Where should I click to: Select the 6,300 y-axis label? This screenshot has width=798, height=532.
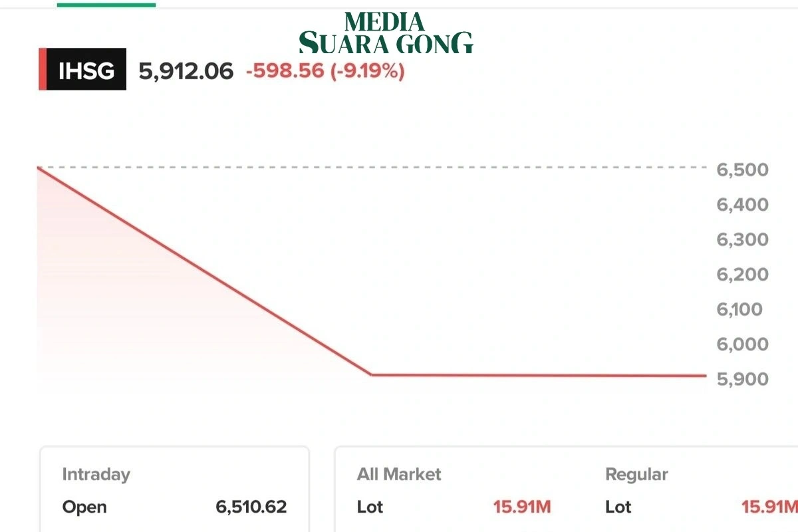click(x=742, y=239)
